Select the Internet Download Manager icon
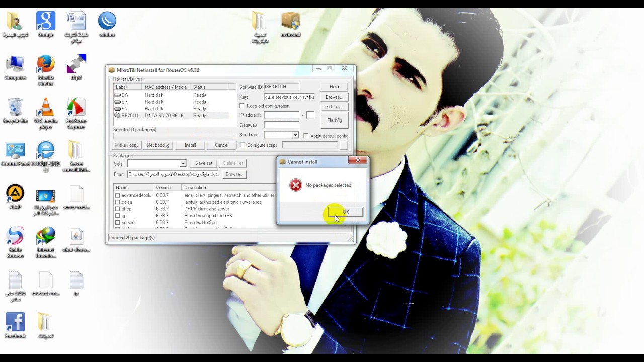The image size is (644, 362). click(x=46, y=243)
